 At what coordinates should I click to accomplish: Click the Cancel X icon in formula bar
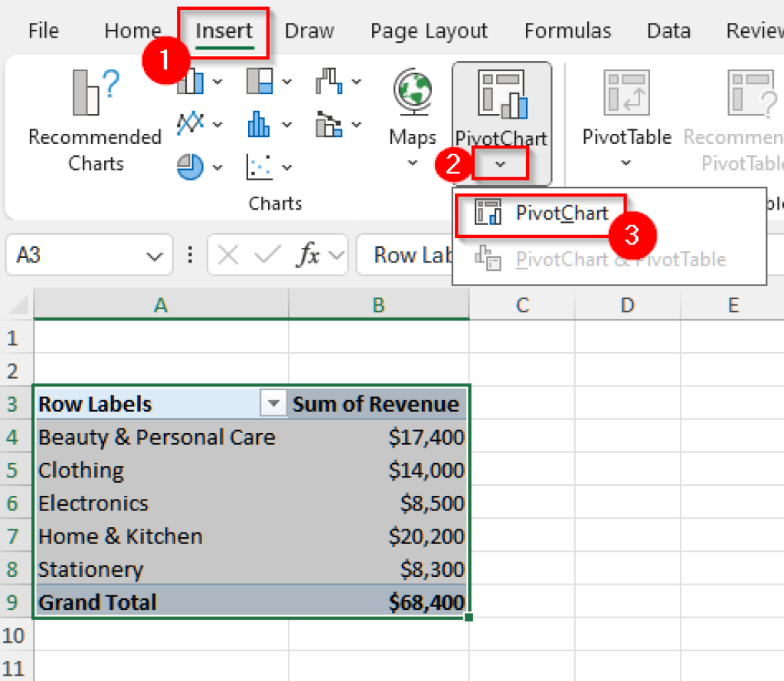[x=228, y=256]
